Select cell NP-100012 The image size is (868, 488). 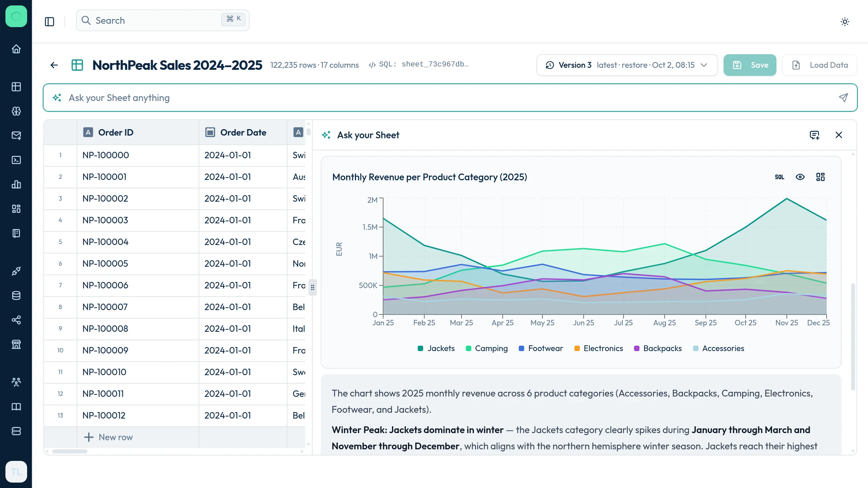[x=138, y=415]
